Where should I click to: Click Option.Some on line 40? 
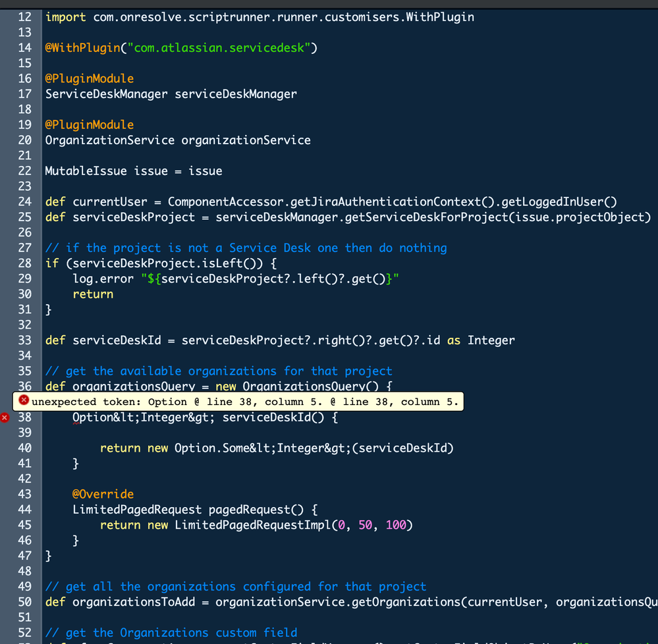212,448
